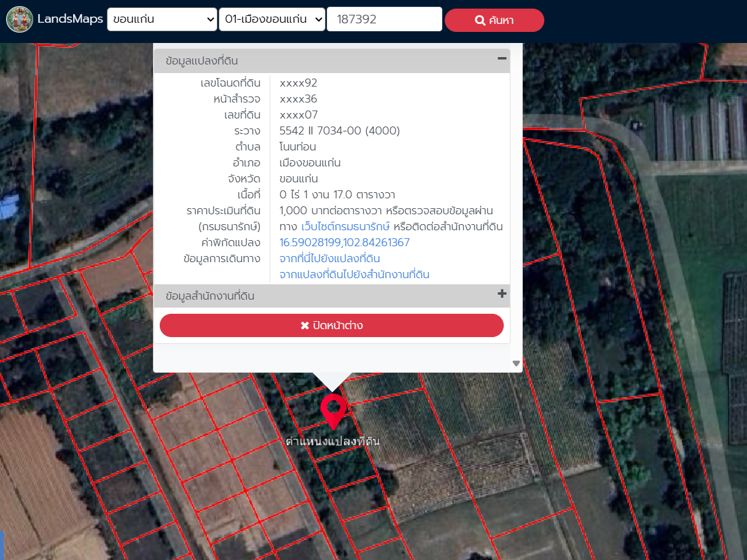This screenshot has width=747, height=560.
Task: Click the LandsMaps brand name text
Action: coord(70,20)
